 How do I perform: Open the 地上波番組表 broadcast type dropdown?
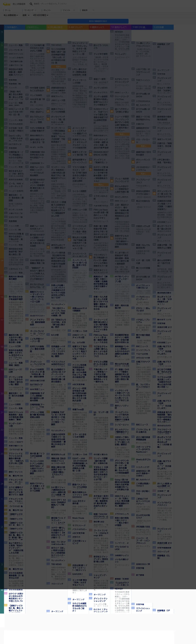coord(11,15)
